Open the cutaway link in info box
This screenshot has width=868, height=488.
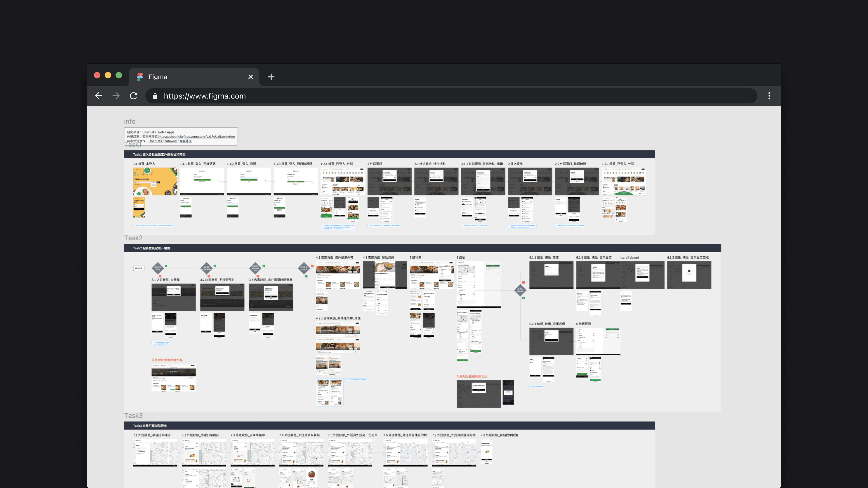pos(170,141)
